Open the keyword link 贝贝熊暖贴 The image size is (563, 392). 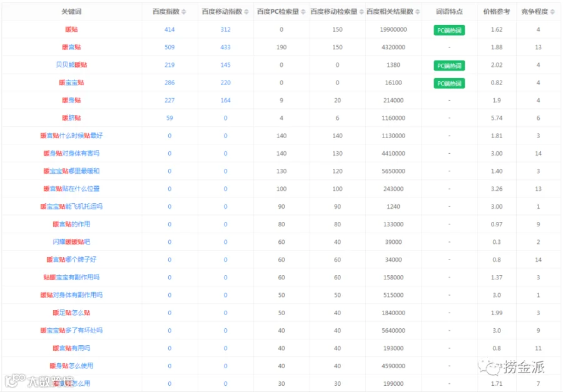tap(71, 64)
